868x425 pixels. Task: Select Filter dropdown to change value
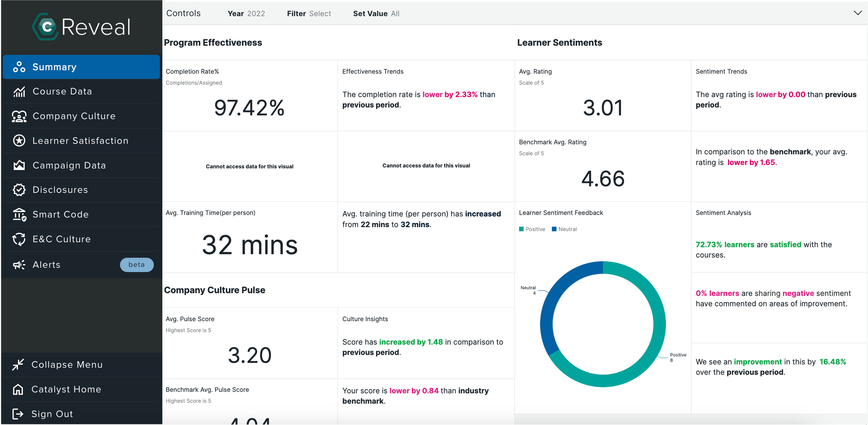point(320,13)
